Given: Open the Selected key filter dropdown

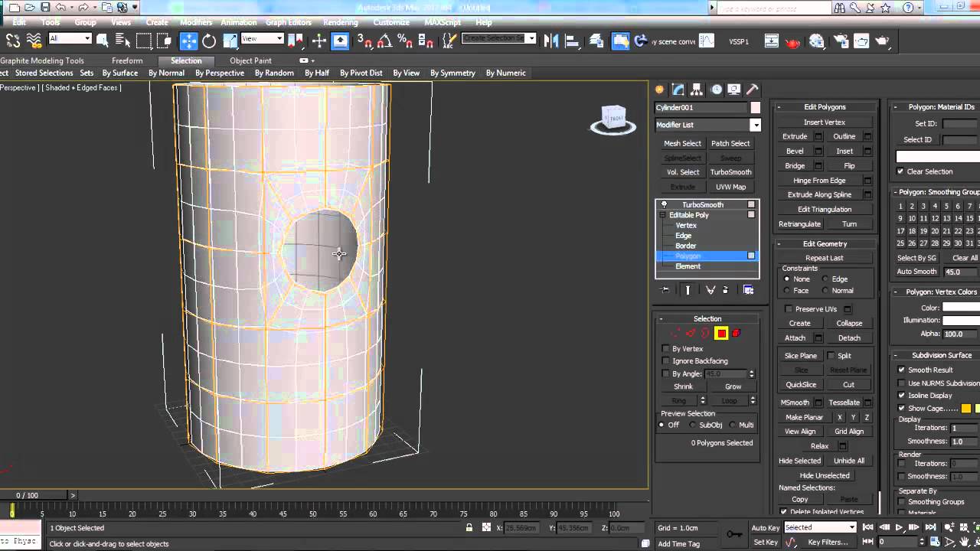Looking at the screenshot, I should 820,527.
